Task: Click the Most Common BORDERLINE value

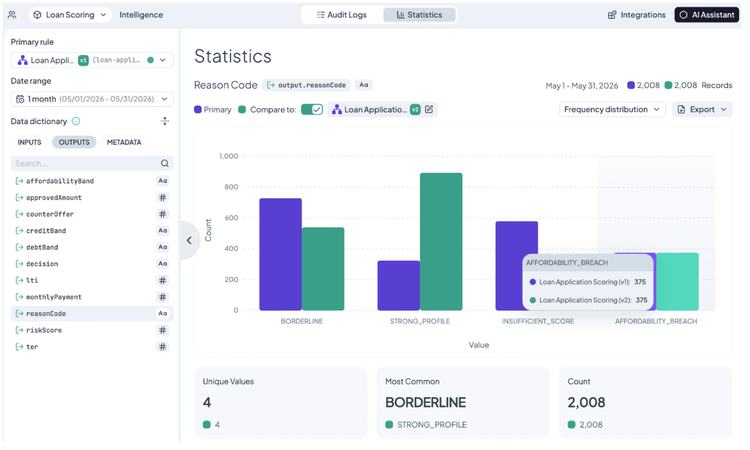Action: pos(426,403)
